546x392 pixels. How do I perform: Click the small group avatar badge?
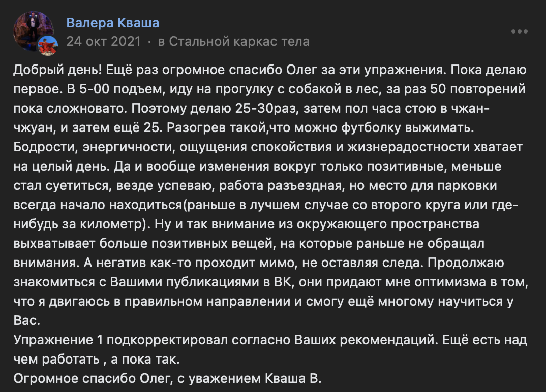pyautogui.click(x=48, y=45)
